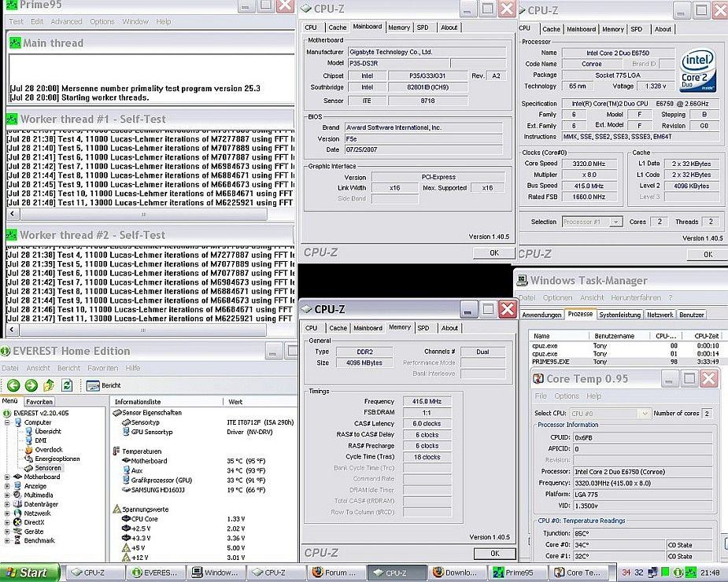The width and height of the screenshot is (728, 582).
Task: Click EVEREST up-one-level folder icon
Action: [x=49, y=385]
